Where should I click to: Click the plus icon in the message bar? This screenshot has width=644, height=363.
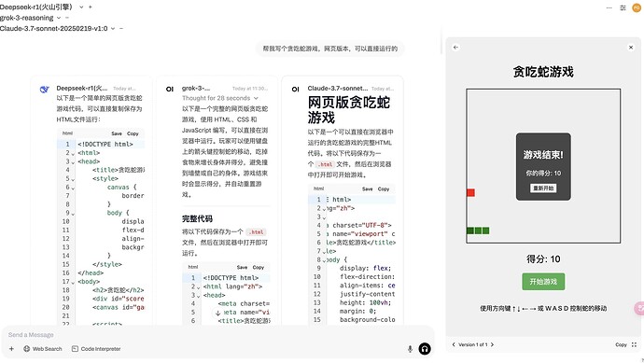(x=11, y=349)
